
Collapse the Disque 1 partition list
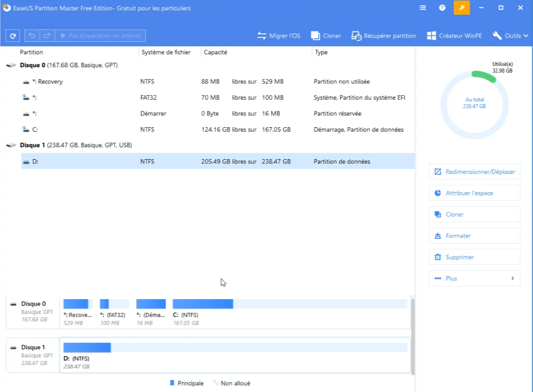click(x=10, y=145)
